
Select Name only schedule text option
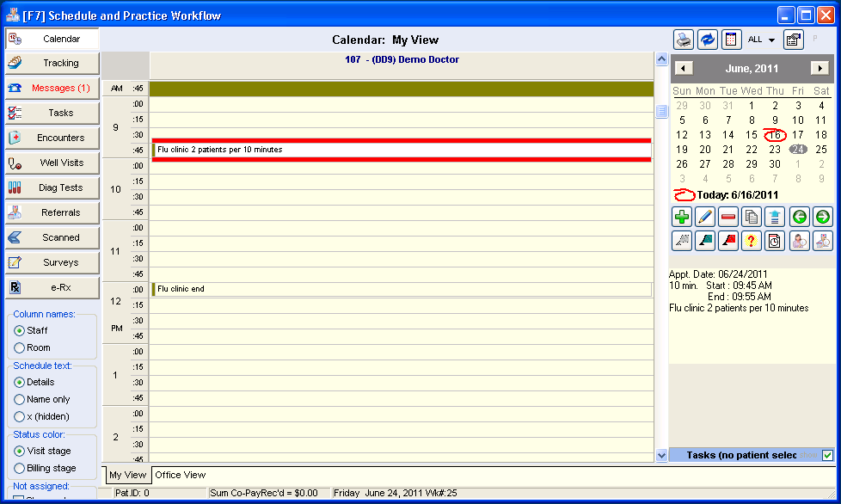coord(19,399)
